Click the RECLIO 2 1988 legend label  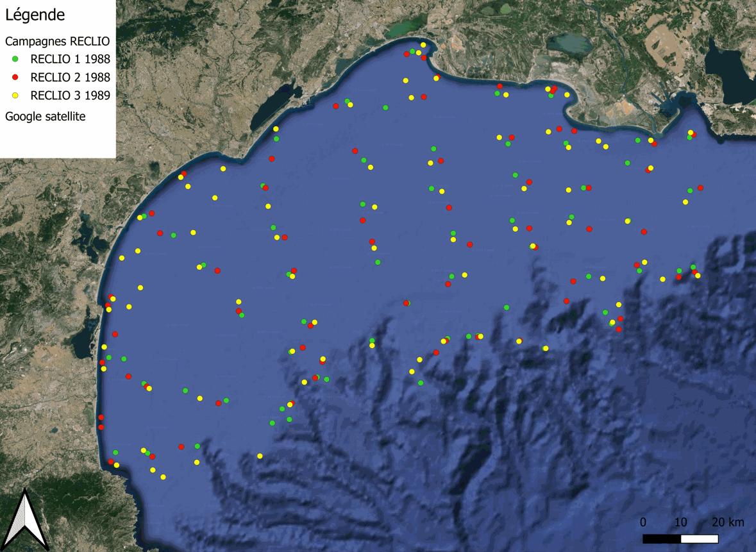[71, 77]
